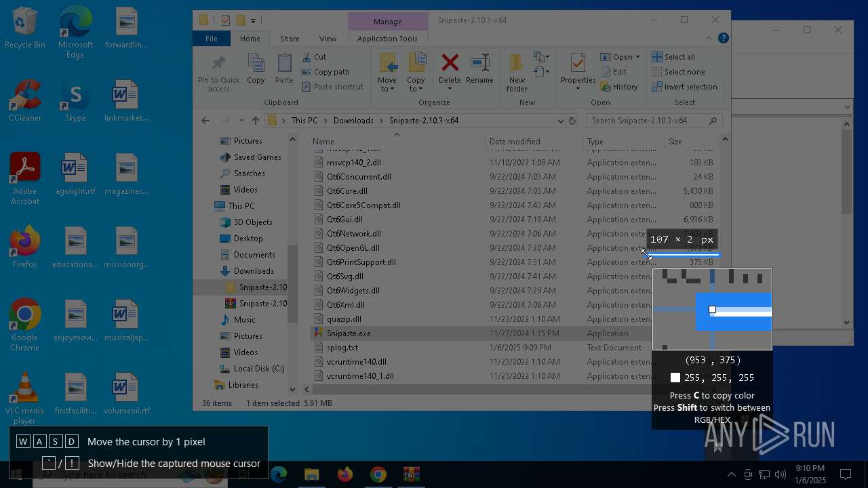868x488 pixels.
Task: Select the Cut command
Action: click(314, 57)
